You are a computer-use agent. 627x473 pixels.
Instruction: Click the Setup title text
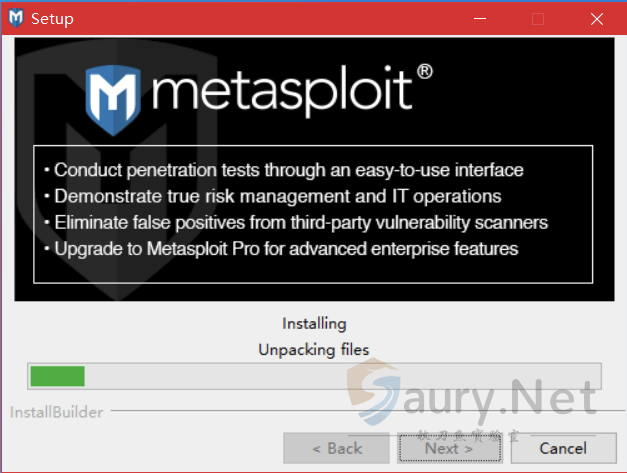(52, 18)
